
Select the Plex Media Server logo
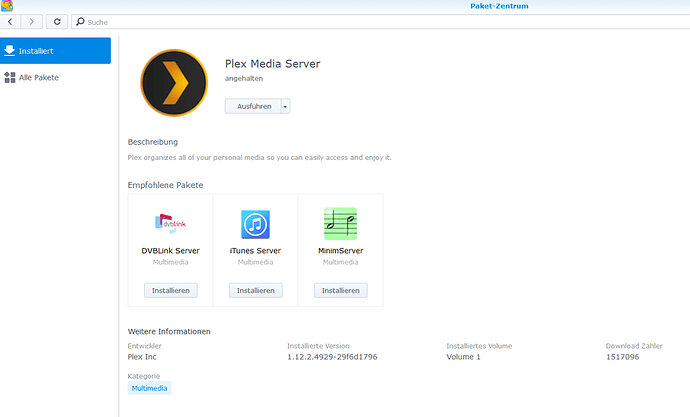pos(174,83)
